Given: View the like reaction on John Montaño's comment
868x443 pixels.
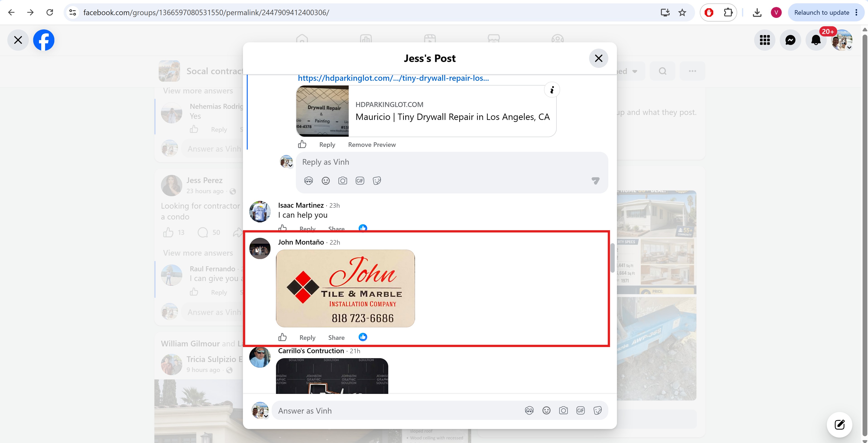Looking at the screenshot, I should [362, 337].
